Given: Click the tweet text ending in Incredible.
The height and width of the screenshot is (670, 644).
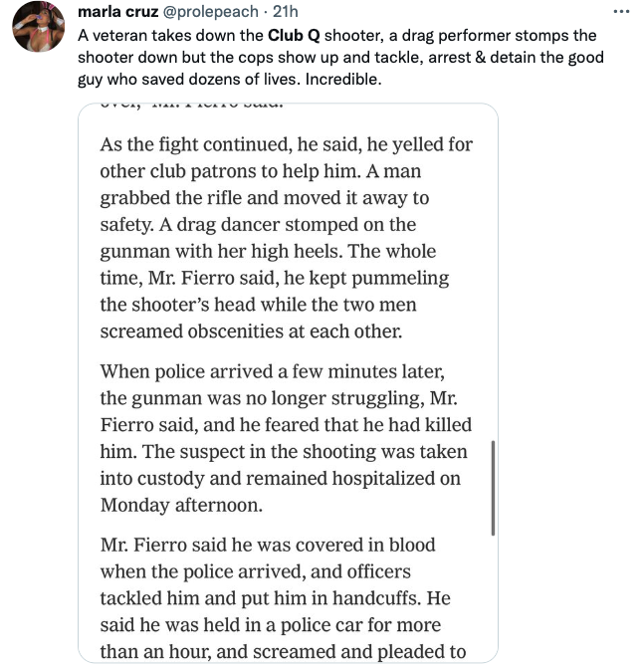Looking at the screenshot, I should tap(340, 58).
